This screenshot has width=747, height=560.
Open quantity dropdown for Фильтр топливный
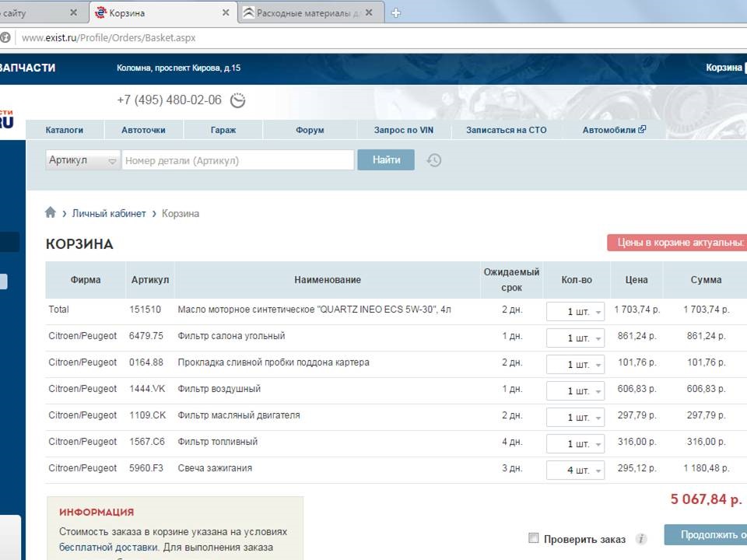click(x=575, y=444)
